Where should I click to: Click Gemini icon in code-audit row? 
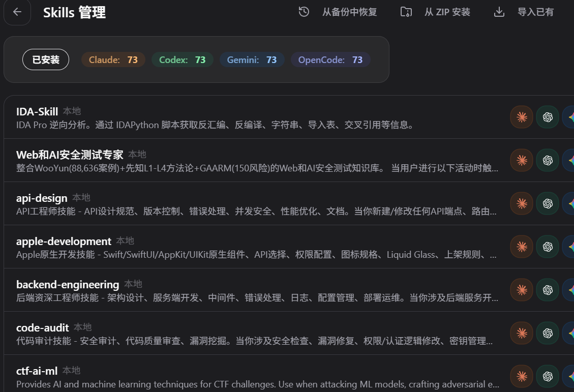[569, 333]
